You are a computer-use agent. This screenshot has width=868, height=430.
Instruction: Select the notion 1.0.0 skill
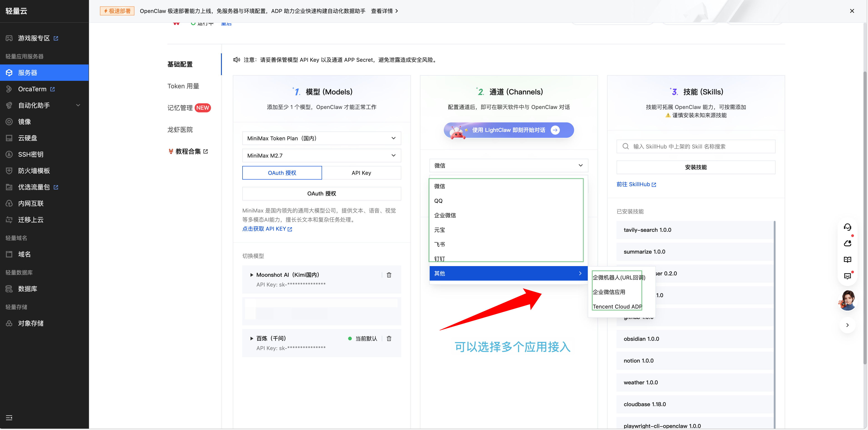click(695, 361)
